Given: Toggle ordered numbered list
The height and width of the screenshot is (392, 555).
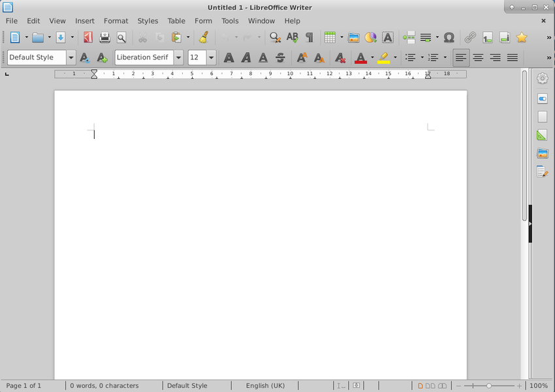Looking at the screenshot, I should click(x=434, y=57).
